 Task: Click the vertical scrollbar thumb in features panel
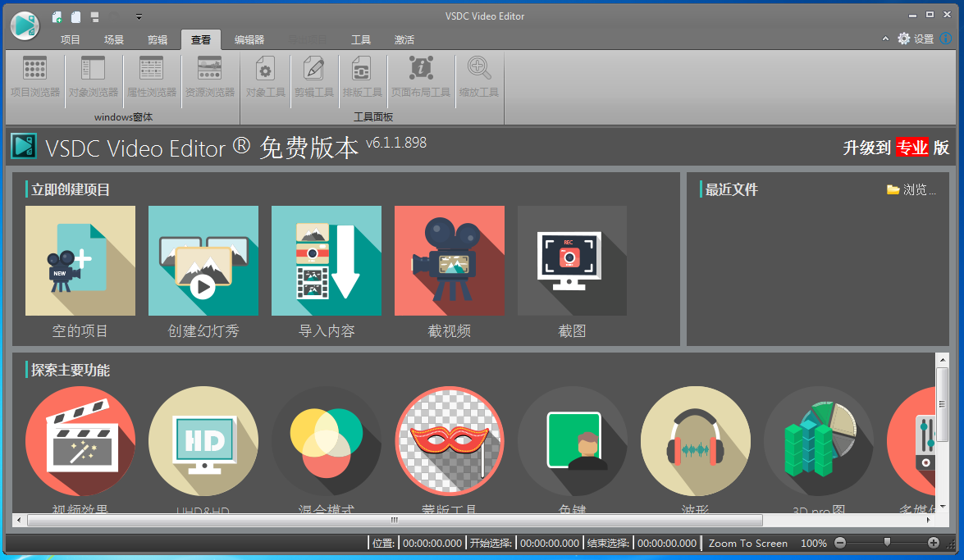point(942,404)
